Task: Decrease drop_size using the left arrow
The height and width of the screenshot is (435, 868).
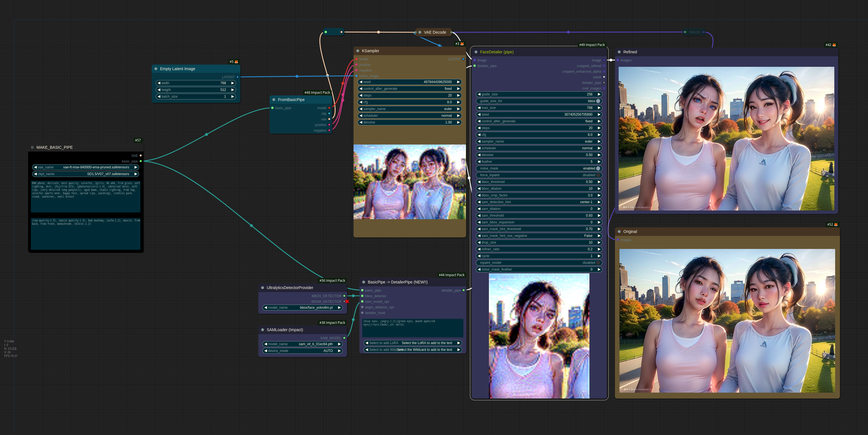Action: tap(479, 242)
